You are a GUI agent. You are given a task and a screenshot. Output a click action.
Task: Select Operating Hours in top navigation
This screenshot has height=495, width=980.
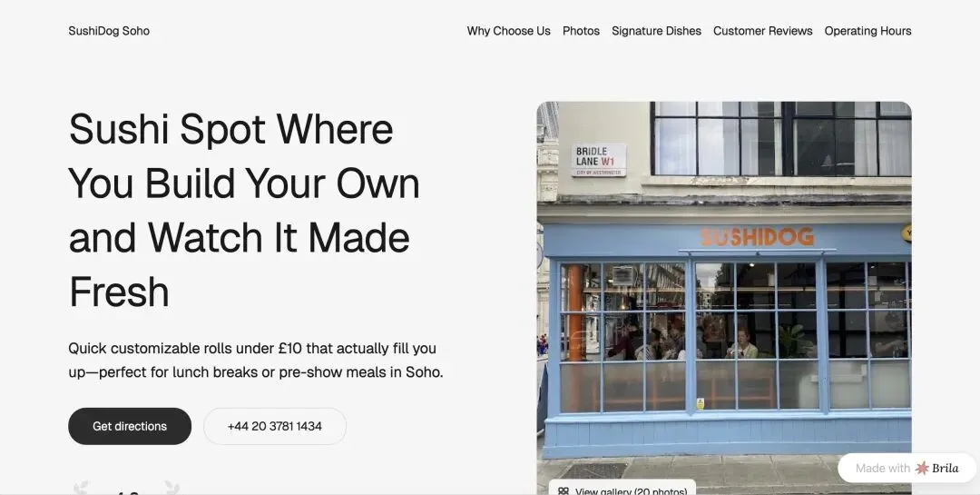[x=868, y=31]
